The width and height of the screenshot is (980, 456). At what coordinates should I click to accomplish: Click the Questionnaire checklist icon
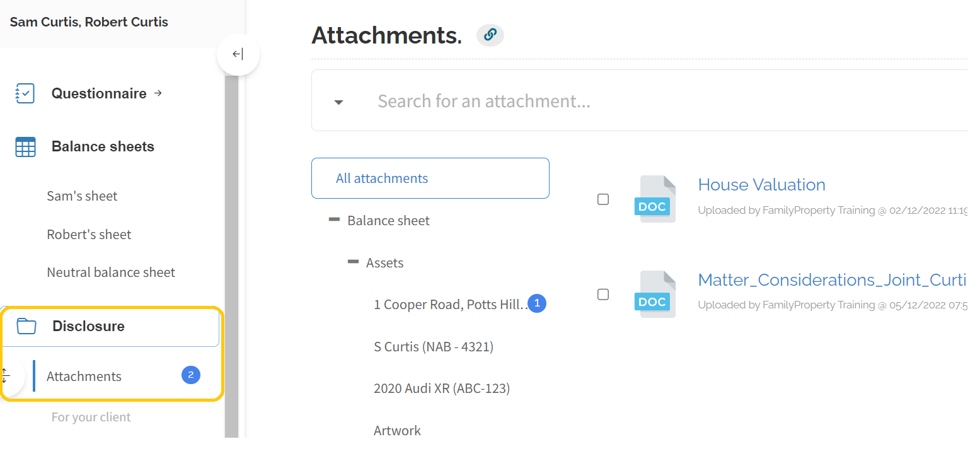point(25,93)
